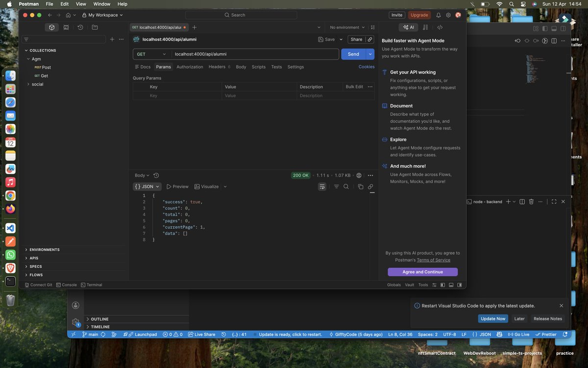Collapse the Agm collection
Image resolution: width=588 pixels, height=368 pixels.
pos(28,59)
